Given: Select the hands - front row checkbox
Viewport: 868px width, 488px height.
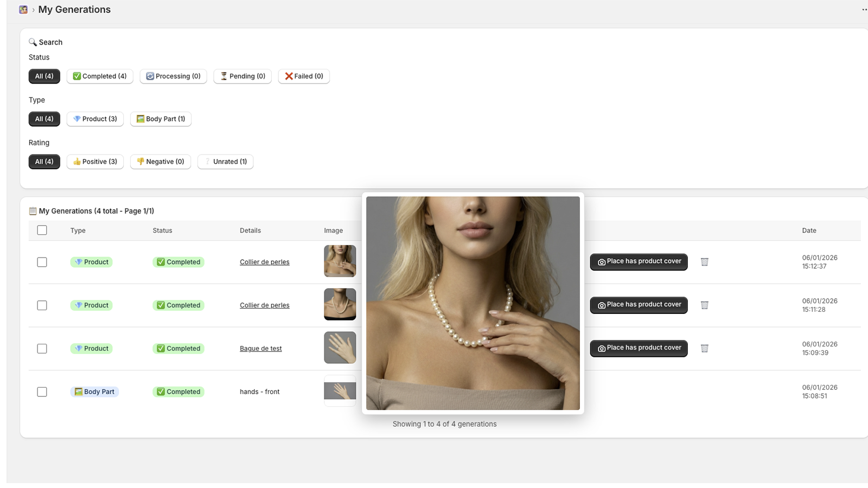Looking at the screenshot, I should (42, 392).
